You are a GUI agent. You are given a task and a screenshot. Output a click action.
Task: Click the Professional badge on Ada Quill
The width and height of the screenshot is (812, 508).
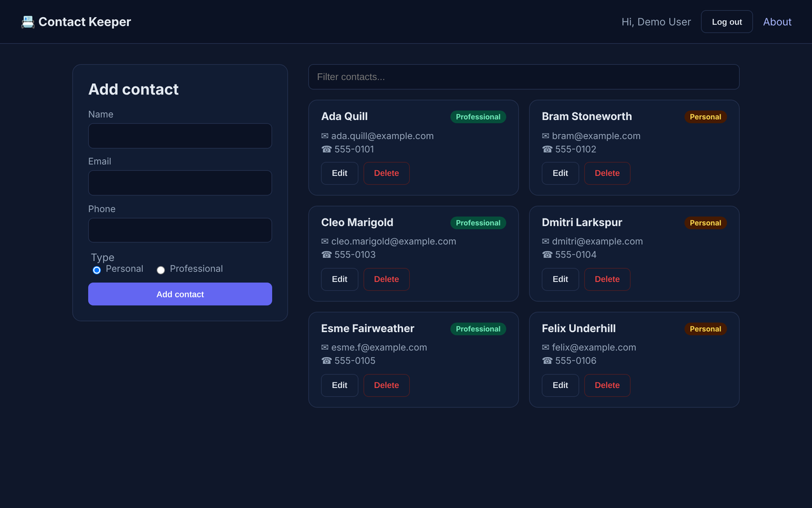coord(478,117)
